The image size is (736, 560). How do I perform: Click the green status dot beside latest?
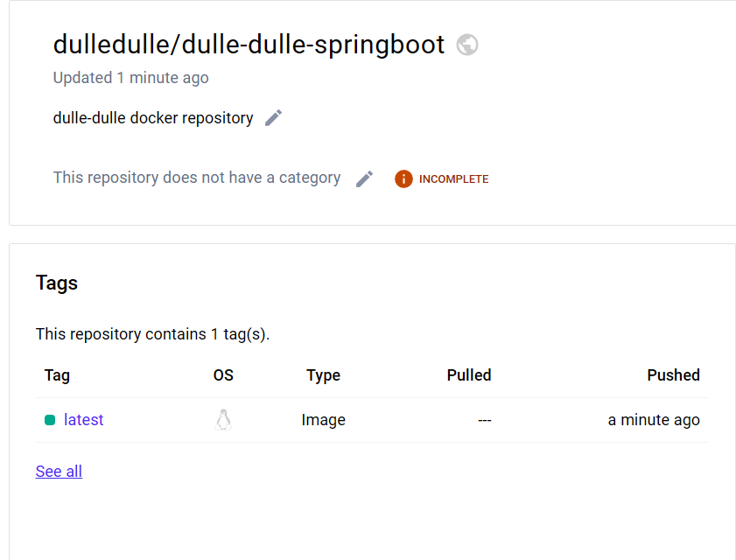tap(50, 420)
